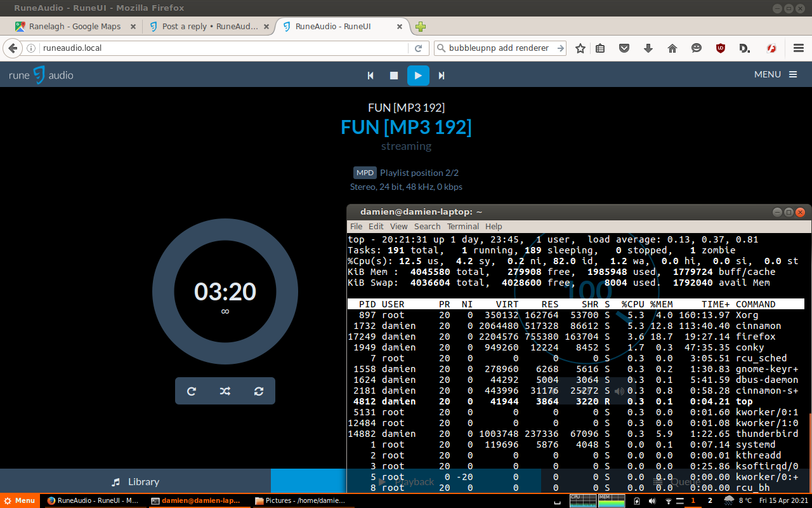Switch to Ranelagh - Google Maps tab
Image resolution: width=812 pixels, height=508 pixels.
[x=75, y=27]
